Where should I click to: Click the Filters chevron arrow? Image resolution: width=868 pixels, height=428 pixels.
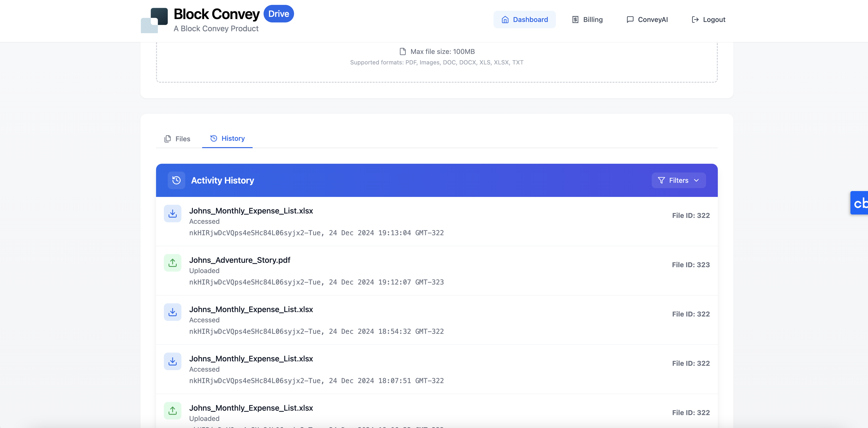click(697, 180)
